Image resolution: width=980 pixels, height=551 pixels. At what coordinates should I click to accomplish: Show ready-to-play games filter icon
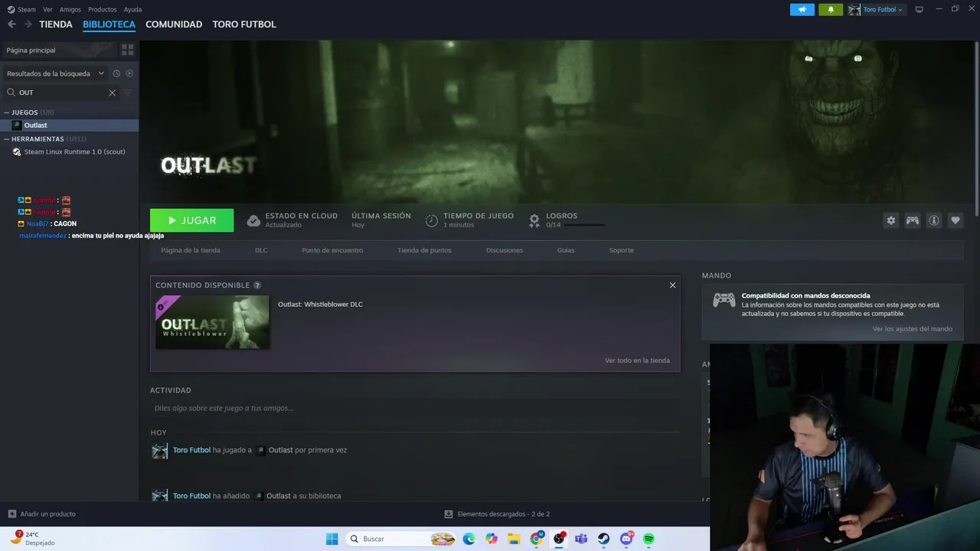[129, 73]
